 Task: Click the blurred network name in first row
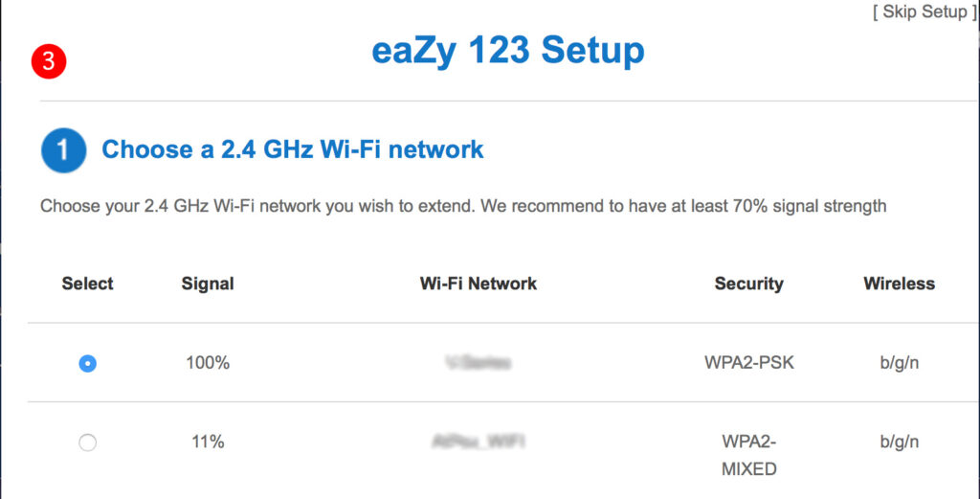pos(479,364)
